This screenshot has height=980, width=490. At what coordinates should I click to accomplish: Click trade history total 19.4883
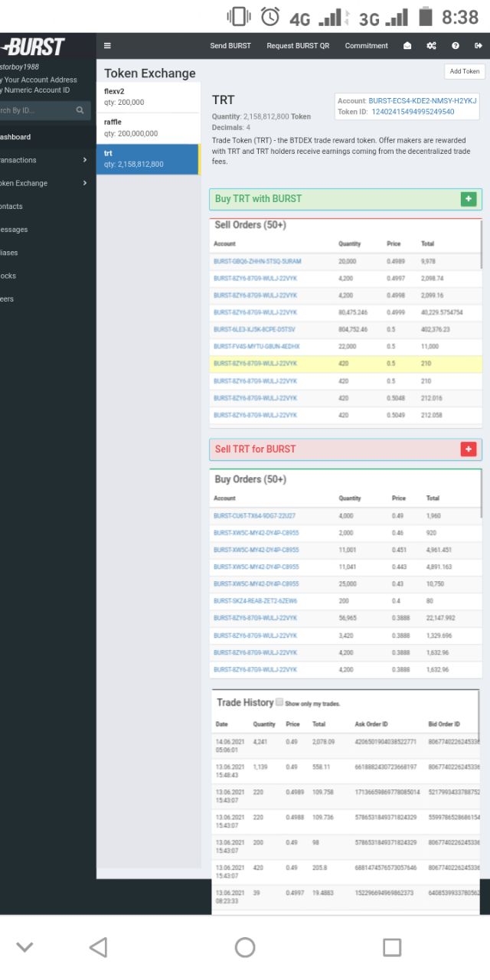pyautogui.click(x=323, y=893)
